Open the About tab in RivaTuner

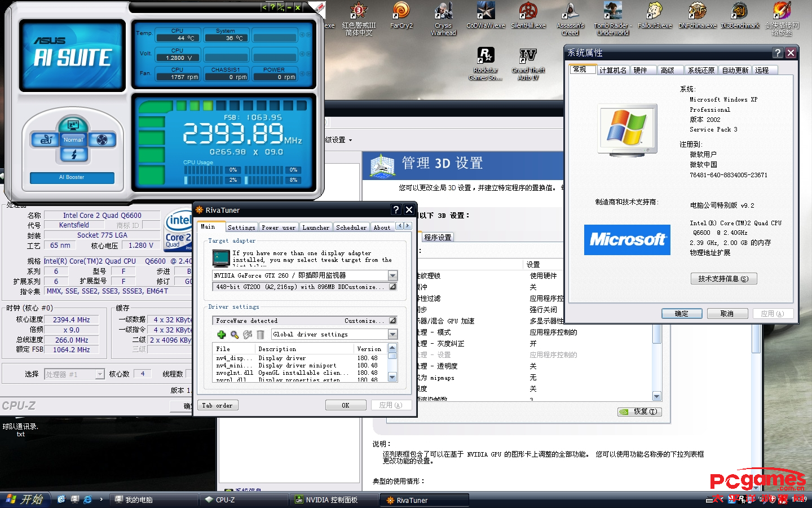[x=382, y=227]
